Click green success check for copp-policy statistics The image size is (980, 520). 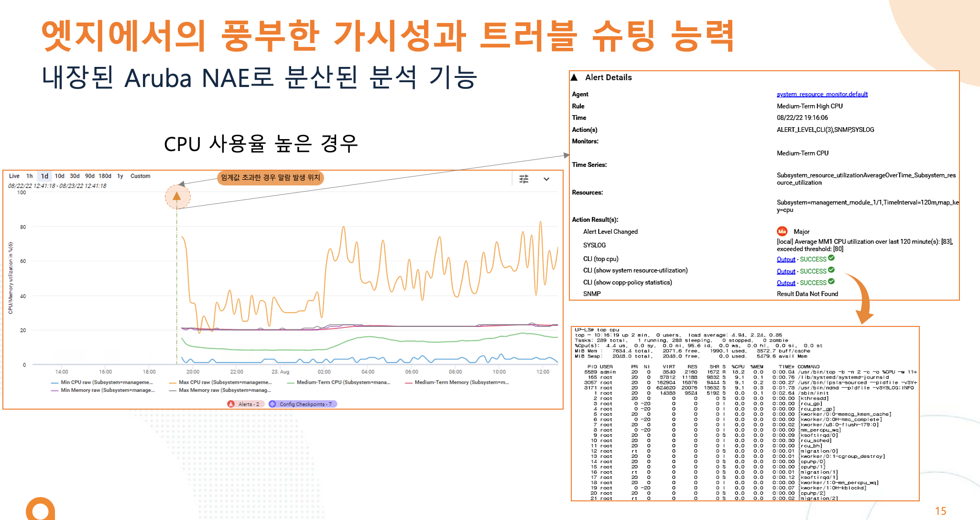click(x=831, y=282)
